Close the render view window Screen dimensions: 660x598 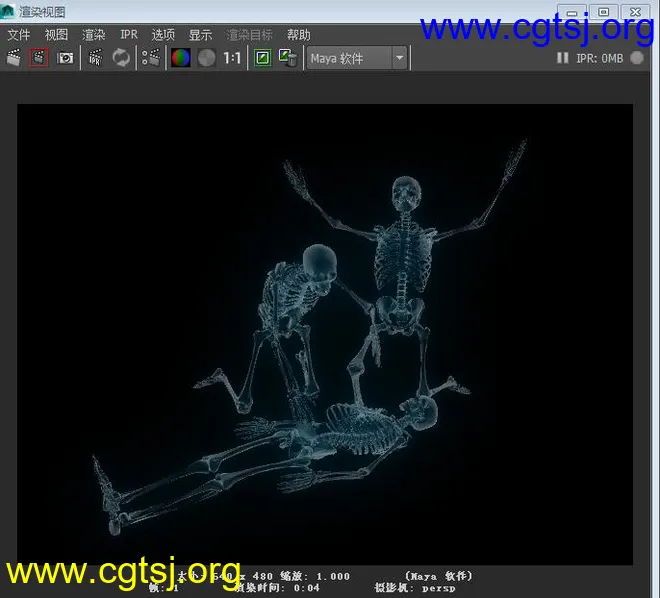(x=635, y=12)
